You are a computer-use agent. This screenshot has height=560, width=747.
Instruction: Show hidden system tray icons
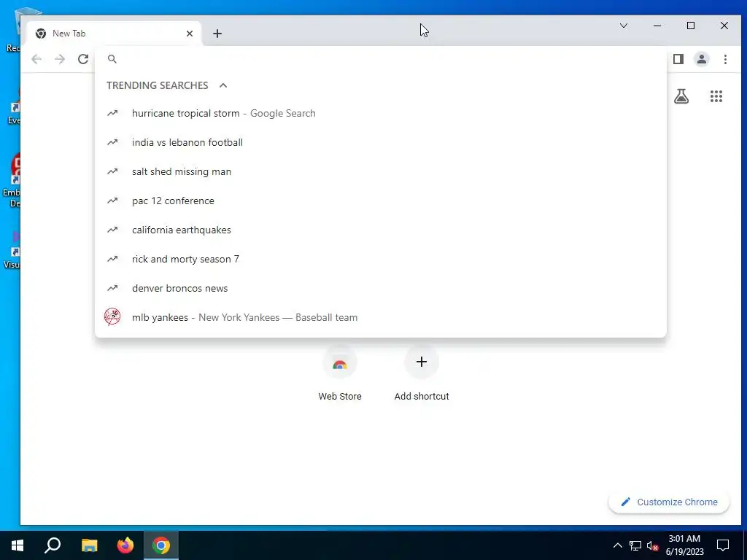coord(617,545)
